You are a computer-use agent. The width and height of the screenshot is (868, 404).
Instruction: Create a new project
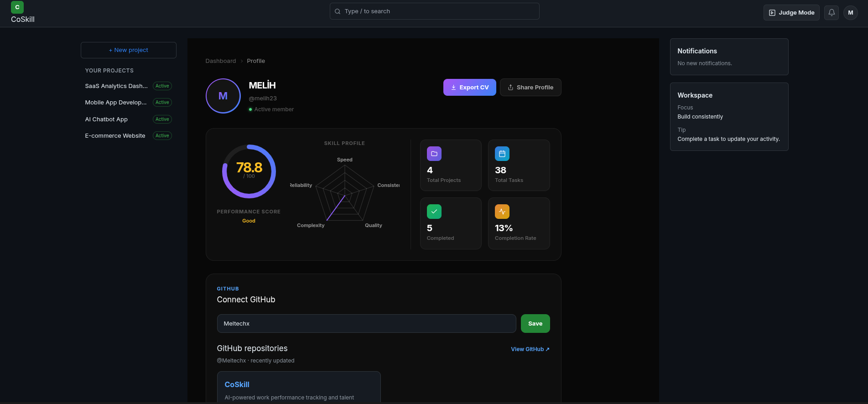tap(129, 50)
